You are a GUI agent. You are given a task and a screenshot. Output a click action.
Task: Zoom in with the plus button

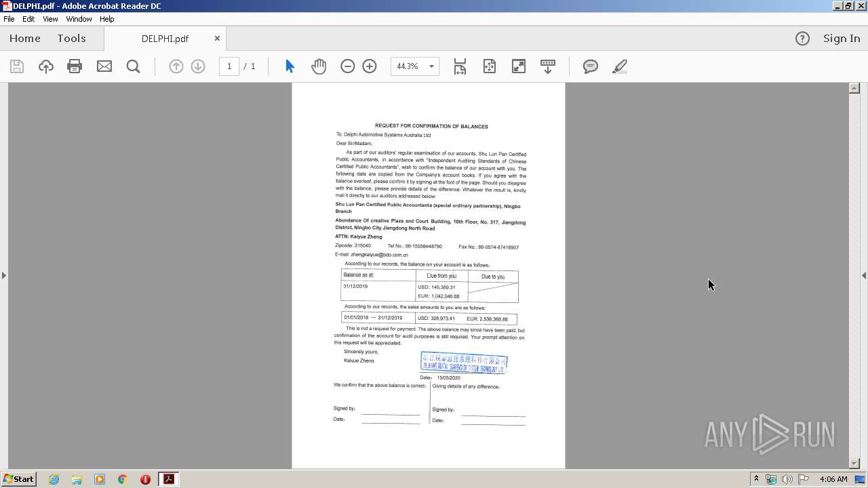click(x=370, y=66)
